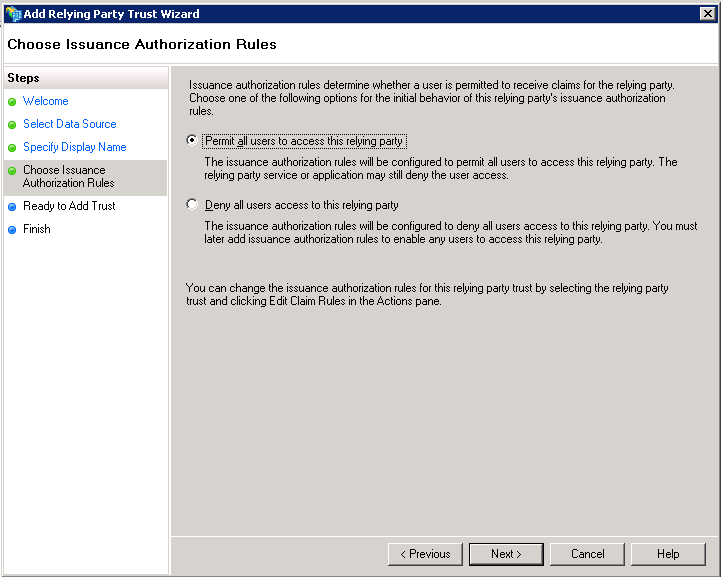Image resolution: width=721 pixels, height=577 pixels.
Task: Open the Welcome step link
Action: click(x=46, y=101)
